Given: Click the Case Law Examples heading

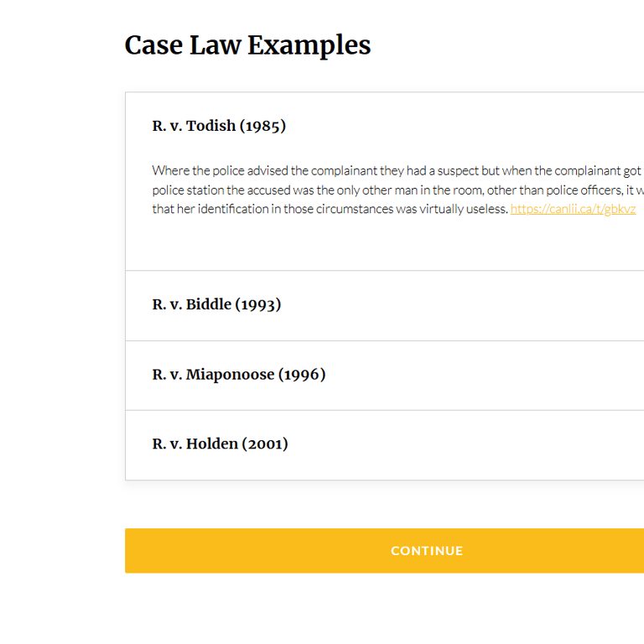Looking at the screenshot, I should point(247,45).
